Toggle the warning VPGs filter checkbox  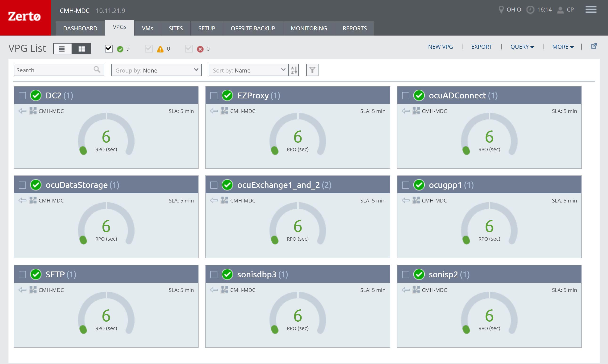(149, 49)
